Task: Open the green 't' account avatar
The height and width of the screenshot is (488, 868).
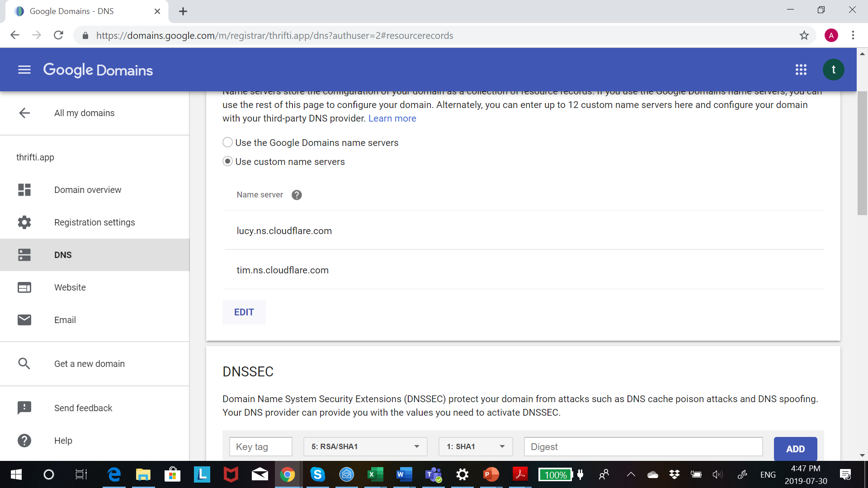Action: point(833,70)
